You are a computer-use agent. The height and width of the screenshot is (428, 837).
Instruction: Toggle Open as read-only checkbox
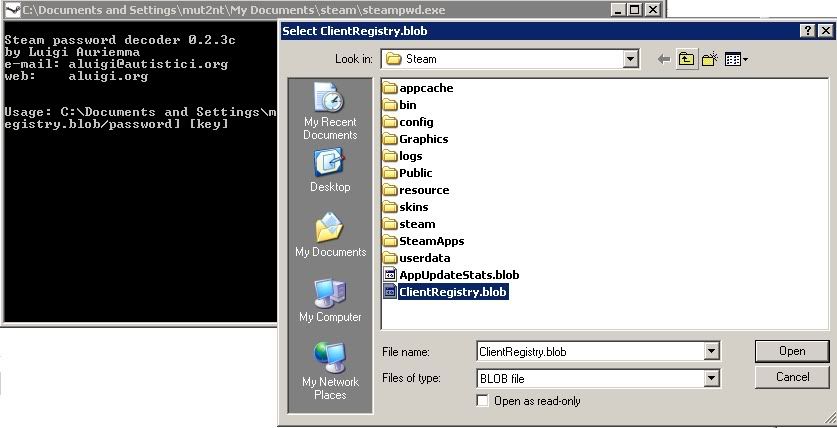click(483, 401)
